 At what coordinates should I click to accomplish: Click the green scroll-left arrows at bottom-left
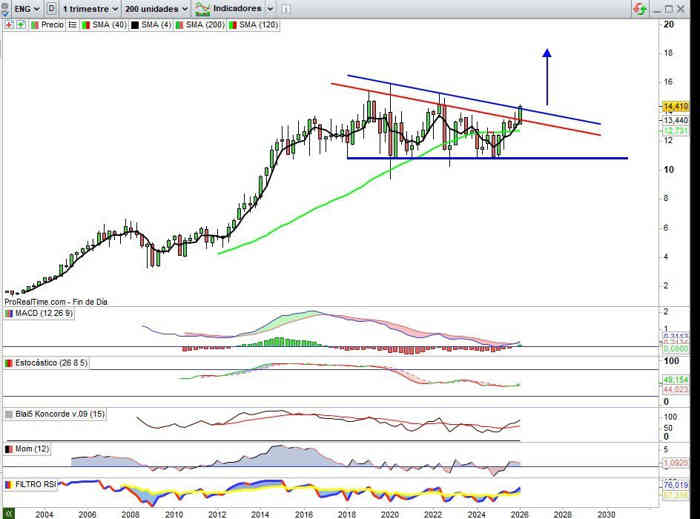coord(9,512)
